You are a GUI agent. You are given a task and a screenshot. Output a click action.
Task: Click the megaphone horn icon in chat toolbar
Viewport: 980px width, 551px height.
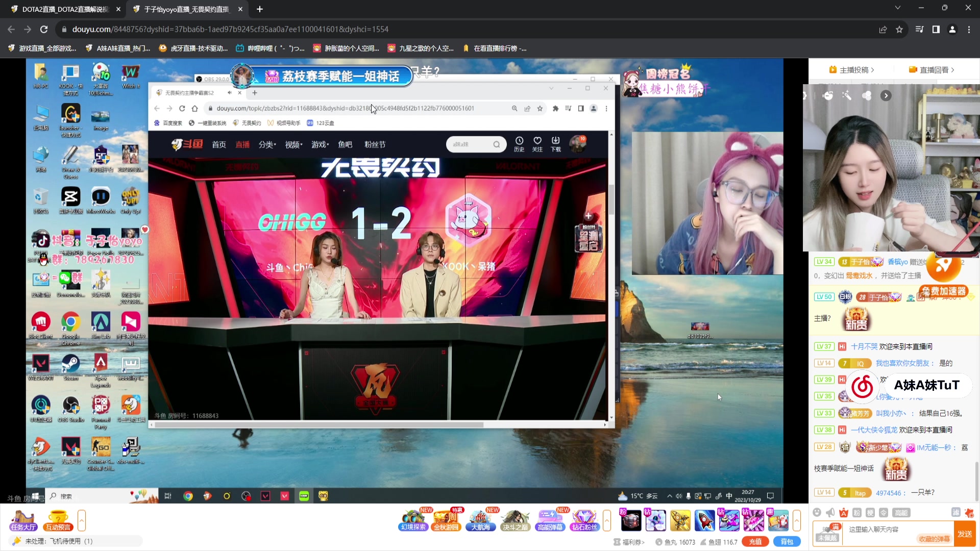tap(830, 512)
